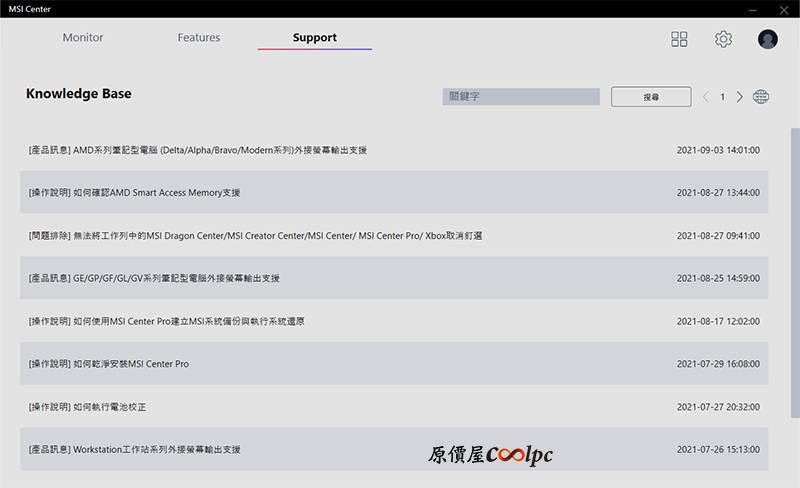Click date 2021-08-17 12:02:00
Screen dimensions: 800x488
tap(718, 321)
